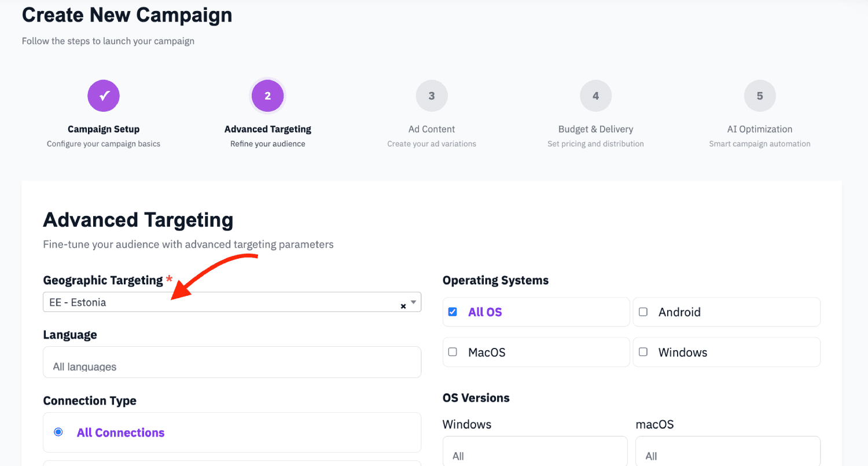Open step 5 AI Optimization circle
This screenshot has height=466, width=868.
(x=760, y=96)
